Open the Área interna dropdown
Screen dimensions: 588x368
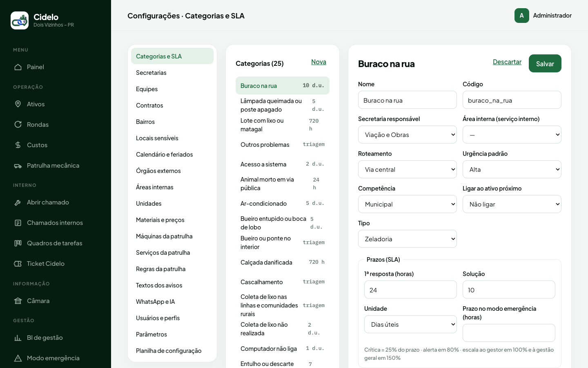512,135
